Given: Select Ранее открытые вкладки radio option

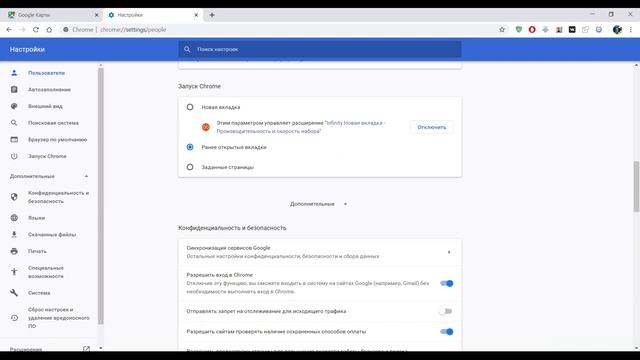Looking at the screenshot, I should (x=190, y=147).
